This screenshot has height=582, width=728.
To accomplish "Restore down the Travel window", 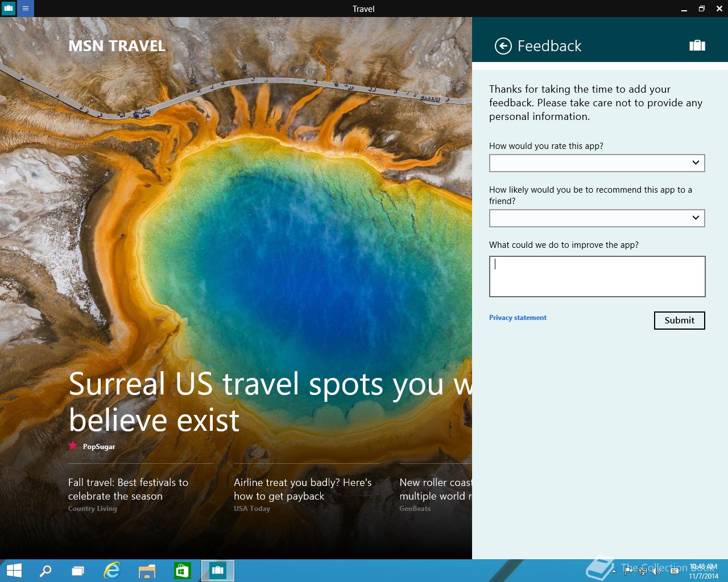I will coord(702,9).
